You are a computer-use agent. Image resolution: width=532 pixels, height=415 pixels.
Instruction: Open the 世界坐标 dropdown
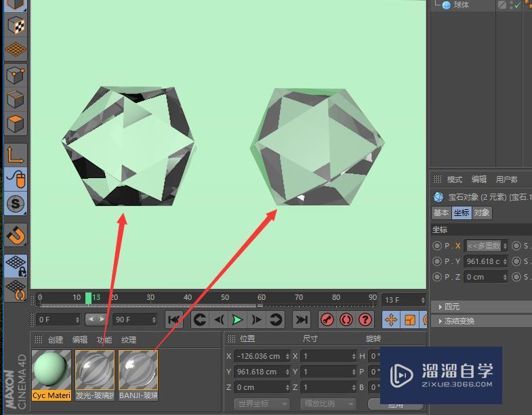click(x=262, y=403)
